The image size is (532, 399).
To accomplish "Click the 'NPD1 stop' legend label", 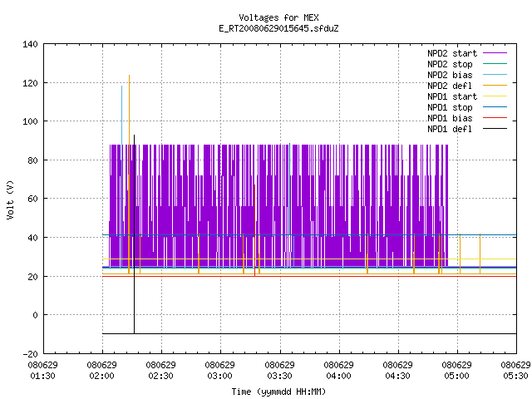I will (450, 107).
